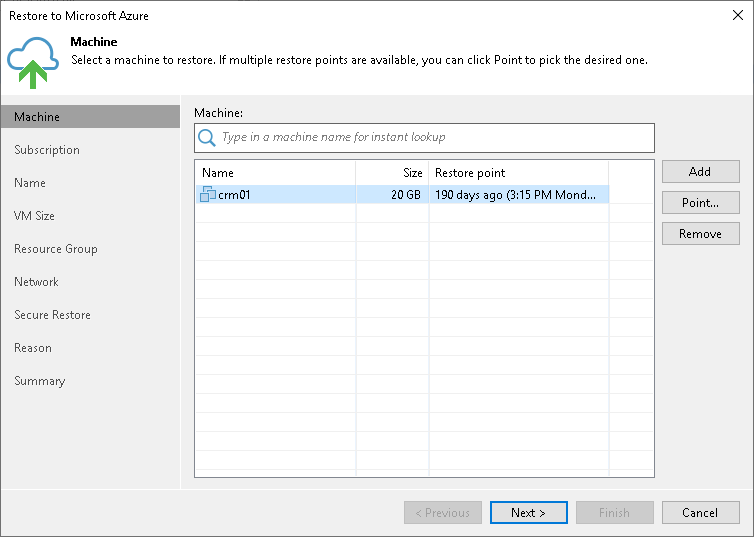Go to the Subscription step
This screenshot has width=754, height=537.
47,150
